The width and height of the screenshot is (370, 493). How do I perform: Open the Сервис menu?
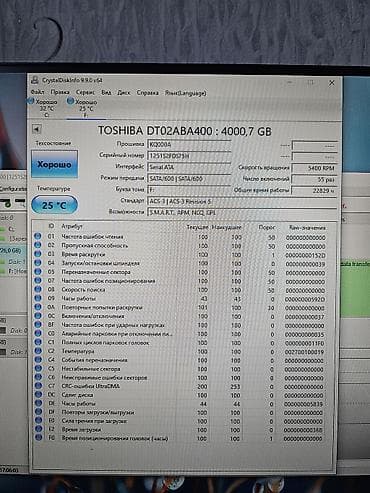click(85, 92)
